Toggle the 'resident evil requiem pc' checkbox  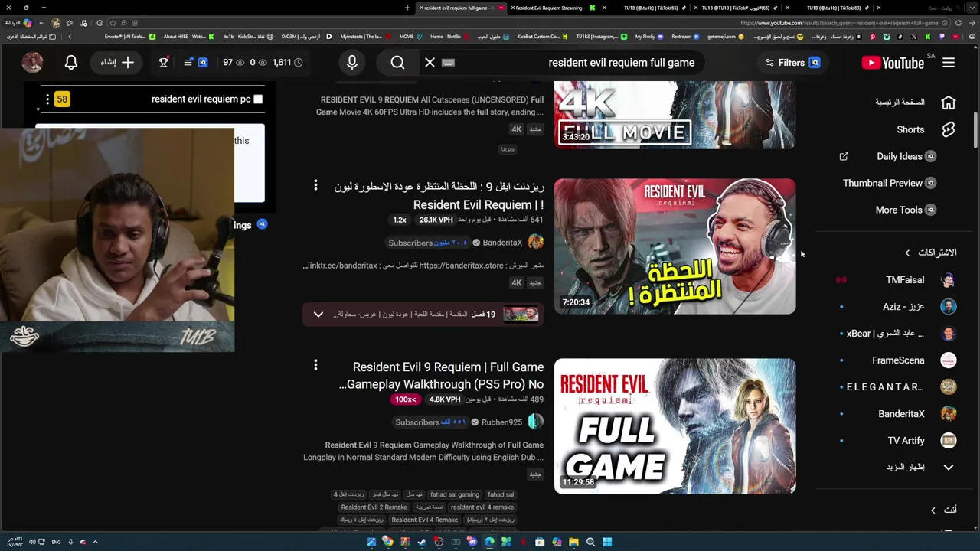(258, 99)
